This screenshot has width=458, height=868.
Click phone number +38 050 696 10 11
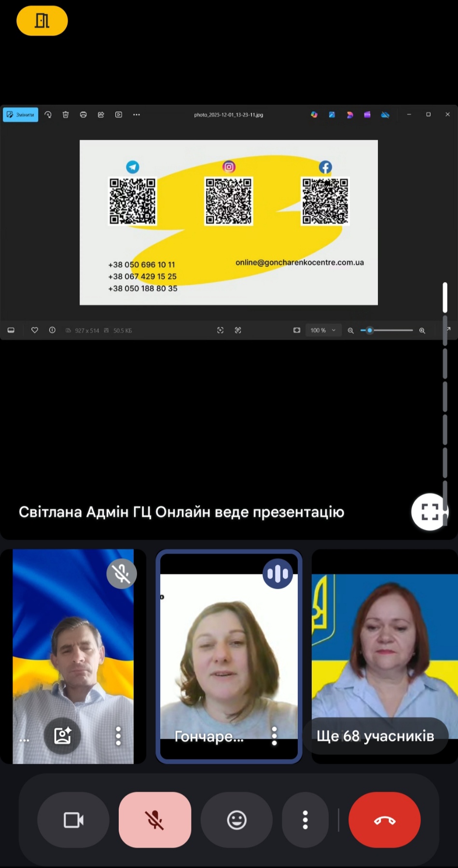tap(142, 265)
